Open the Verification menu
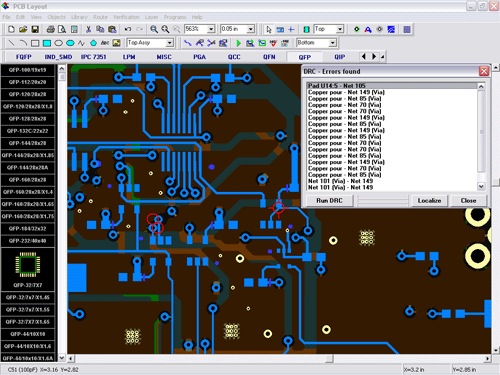 pos(126,17)
